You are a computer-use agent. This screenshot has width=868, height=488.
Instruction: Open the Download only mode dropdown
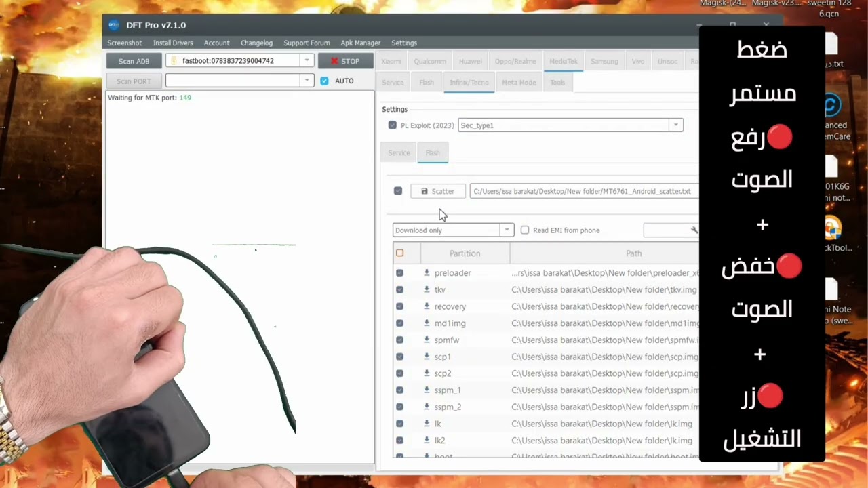[507, 230]
